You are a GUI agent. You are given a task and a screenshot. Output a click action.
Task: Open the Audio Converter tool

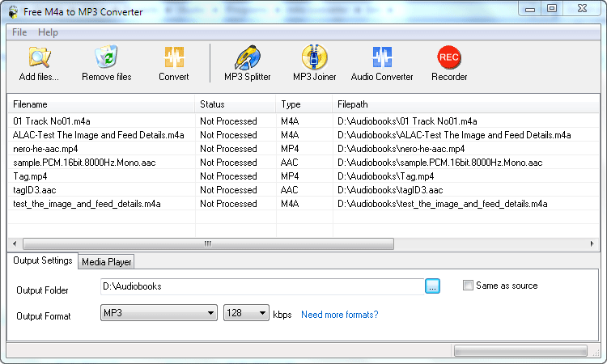click(x=381, y=58)
